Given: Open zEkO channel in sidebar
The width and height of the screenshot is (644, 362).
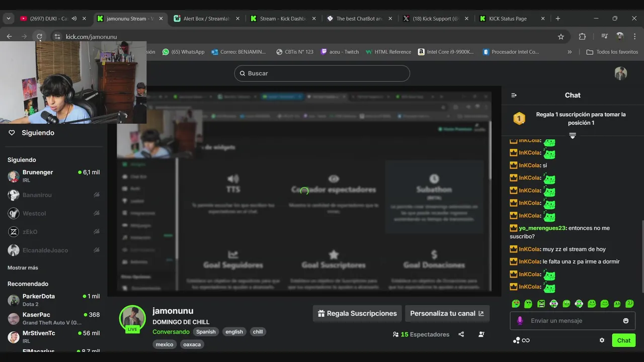Looking at the screenshot, I should 53,232.
